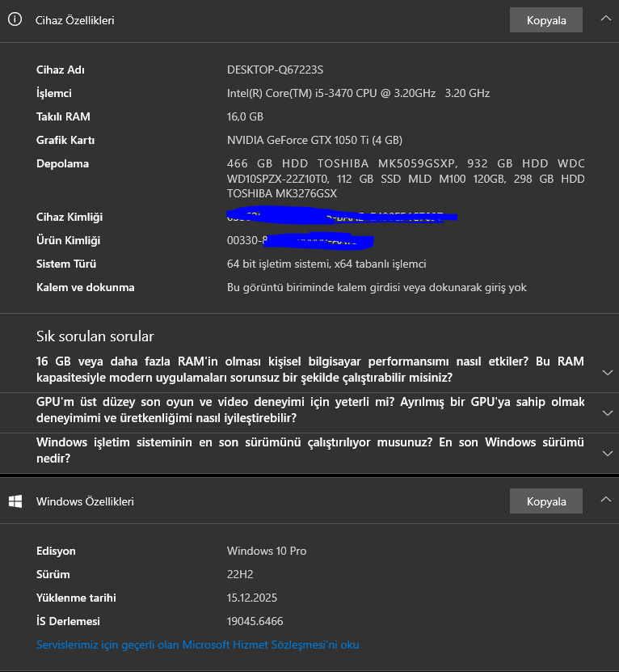Click the Edisyon label
The height and width of the screenshot is (672, 619).
56,551
